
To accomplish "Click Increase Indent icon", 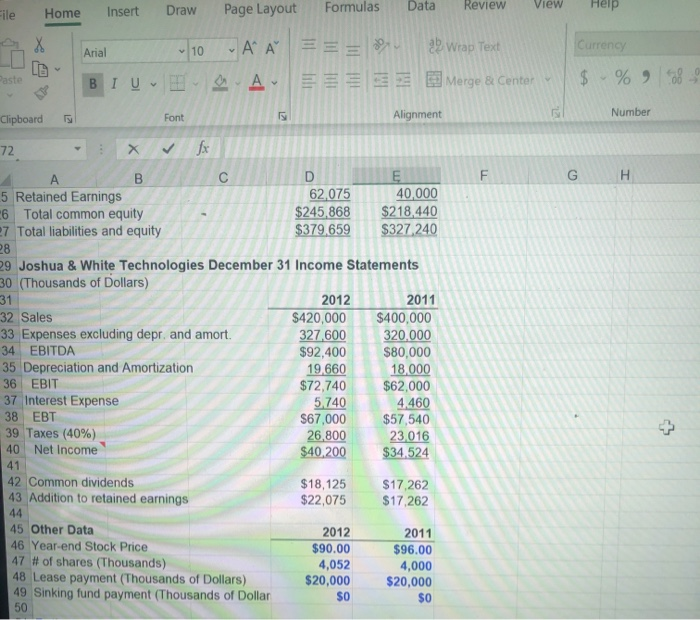I will pos(403,80).
